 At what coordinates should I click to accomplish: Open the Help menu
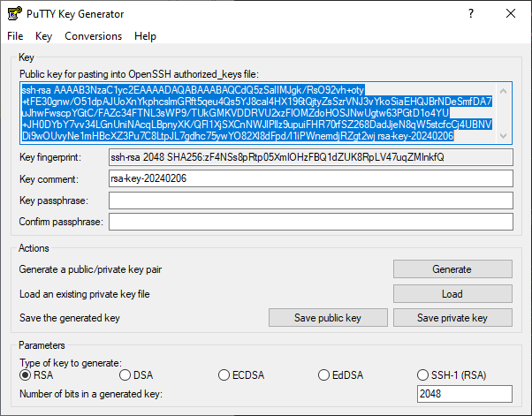pyautogui.click(x=145, y=36)
